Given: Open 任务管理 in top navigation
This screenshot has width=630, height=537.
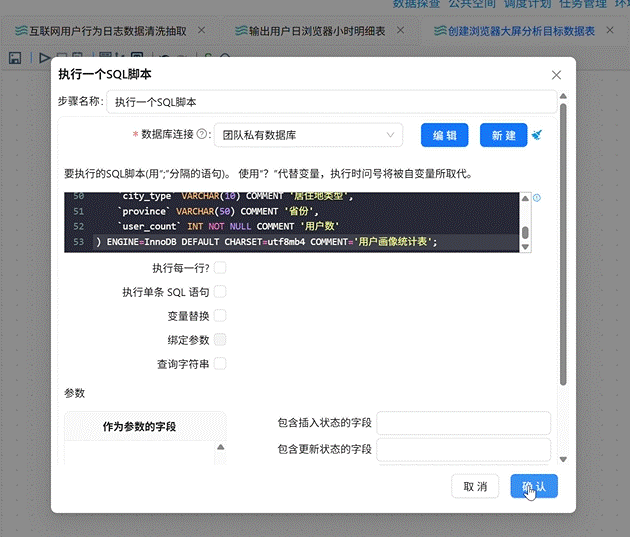Looking at the screenshot, I should click(583, 4).
